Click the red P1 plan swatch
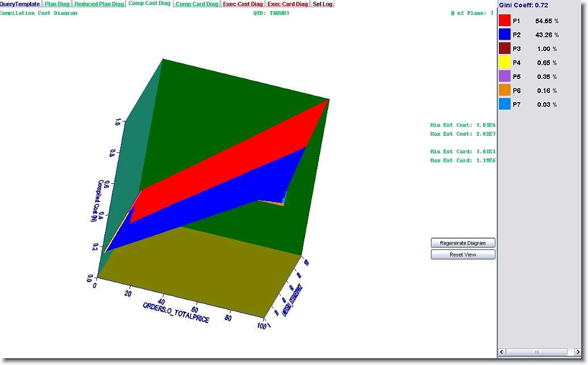 (x=505, y=21)
